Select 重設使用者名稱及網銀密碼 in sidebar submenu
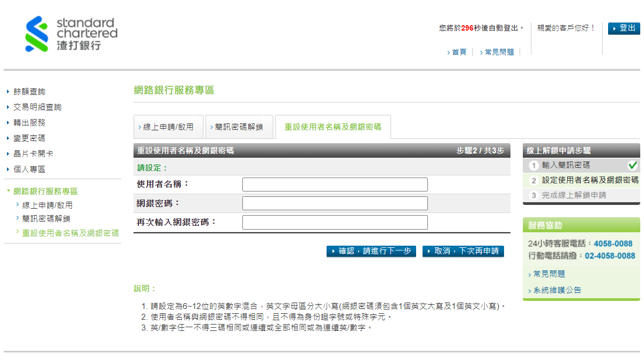Screen dimensions: 644x361 [x=70, y=233]
